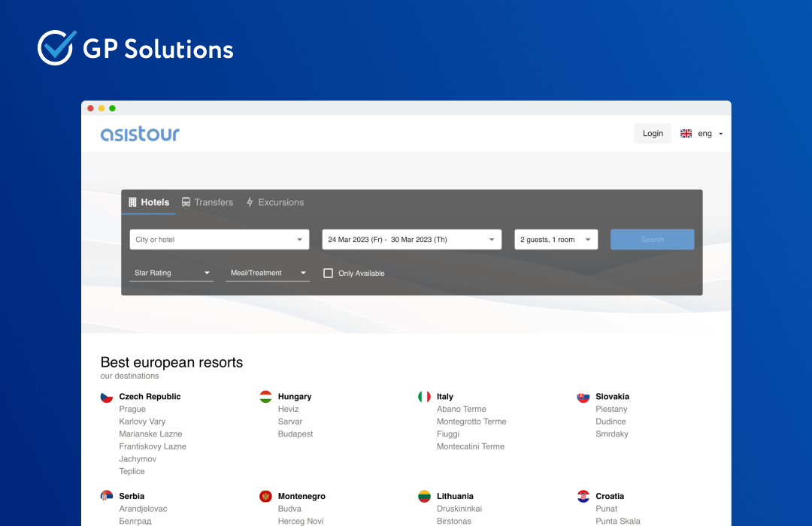
Task: Open the Белград link
Action: pyautogui.click(x=135, y=521)
